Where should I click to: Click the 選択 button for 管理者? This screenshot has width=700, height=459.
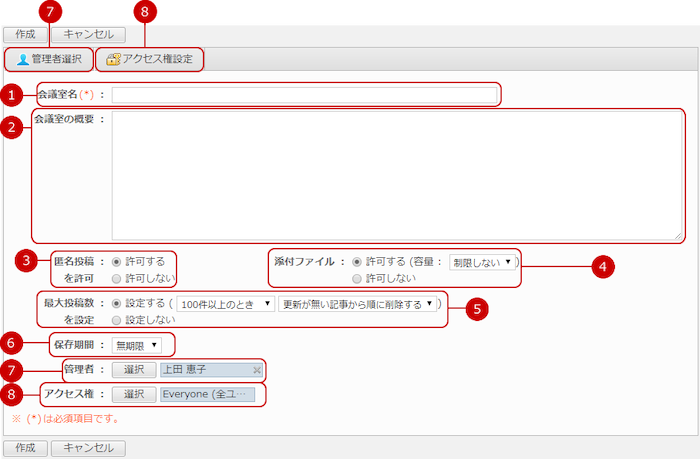click(133, 370)
